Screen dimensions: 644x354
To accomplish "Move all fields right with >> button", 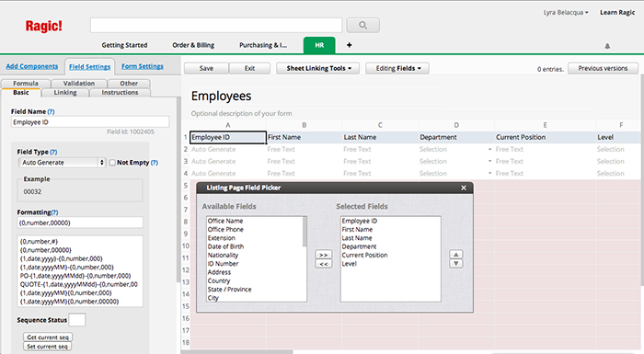I will 323,255.
